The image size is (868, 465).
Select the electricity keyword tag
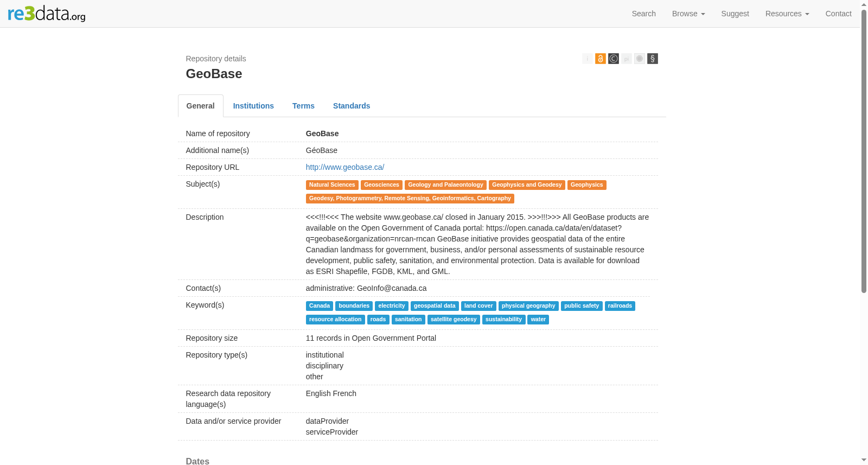pos(392,306)
